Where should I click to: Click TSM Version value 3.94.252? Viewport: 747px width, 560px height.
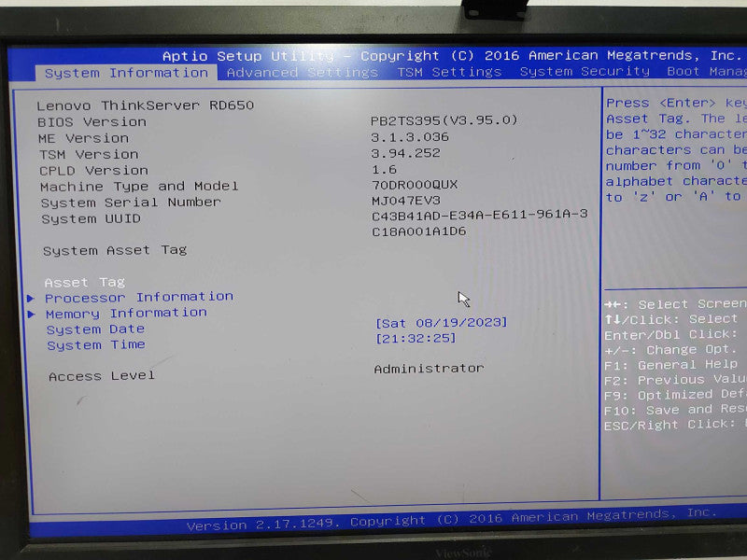pyautogui.click(x=406, y=153)
